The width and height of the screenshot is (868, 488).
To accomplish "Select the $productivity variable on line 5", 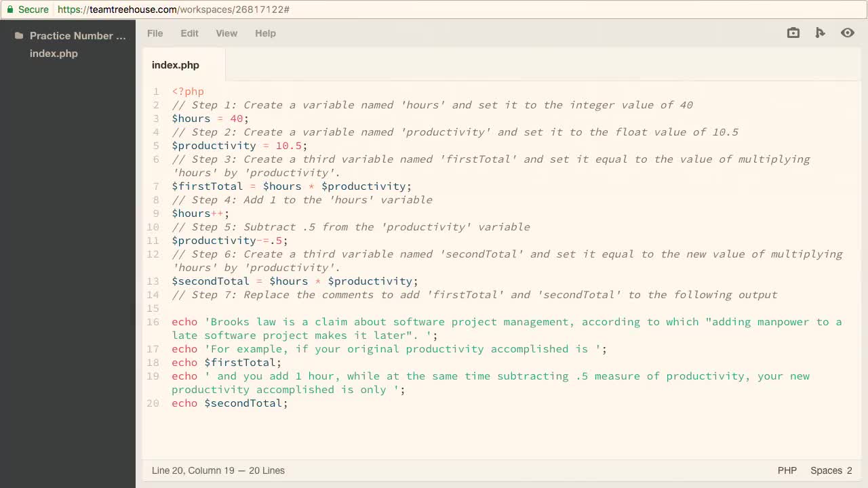I will click(x=214, y=146).
